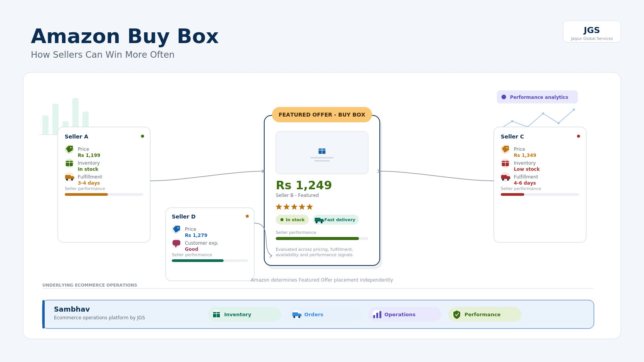
Task: Click the Seller A In stock text
Action: pyautogui.click(x=88, y=169)
